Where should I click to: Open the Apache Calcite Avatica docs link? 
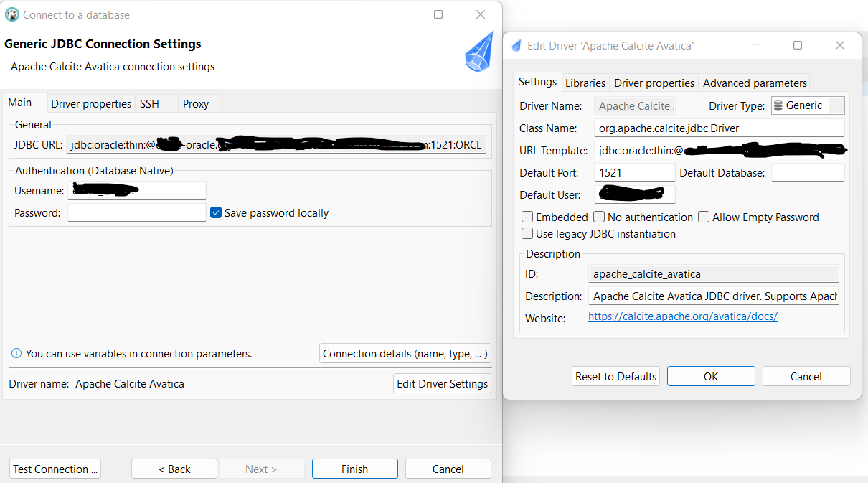(x=682, y=316)
